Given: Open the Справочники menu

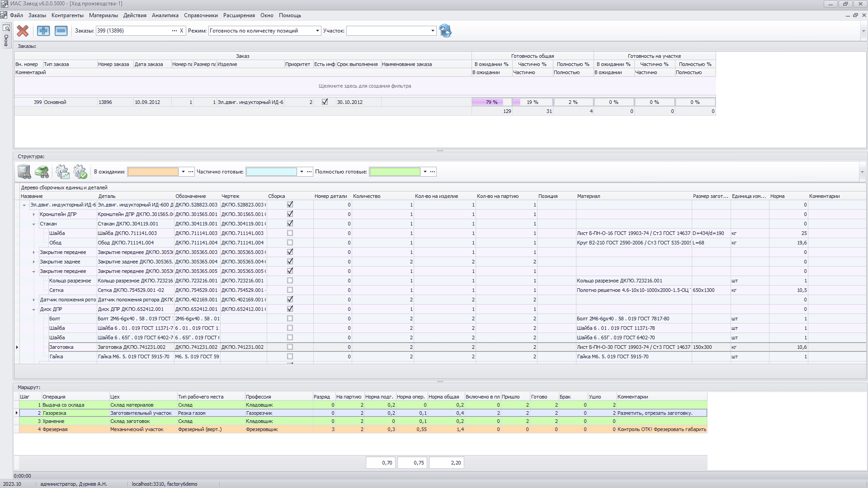Looking at the screenshot, I should [201, 15].
